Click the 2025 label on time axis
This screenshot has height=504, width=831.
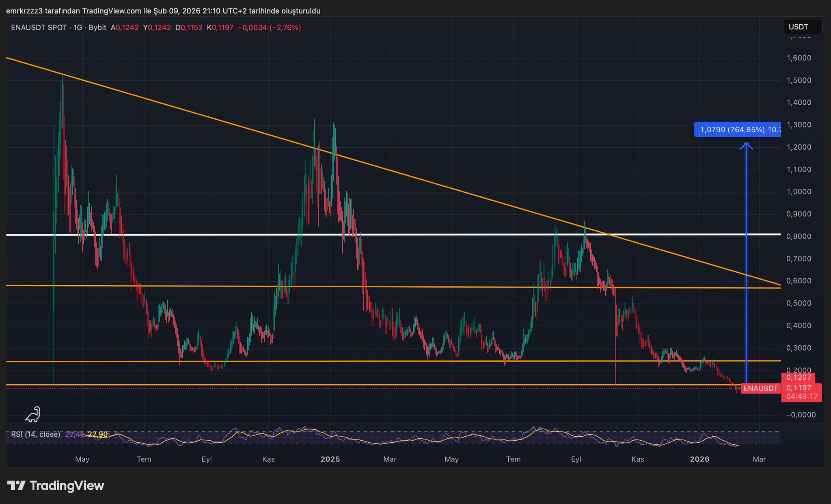point(330,459)
